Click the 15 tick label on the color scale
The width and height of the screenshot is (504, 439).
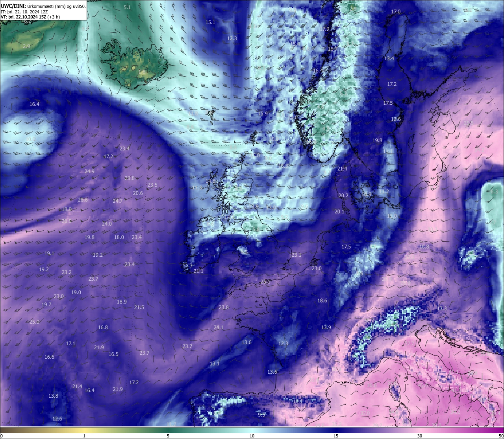[336, 436]
